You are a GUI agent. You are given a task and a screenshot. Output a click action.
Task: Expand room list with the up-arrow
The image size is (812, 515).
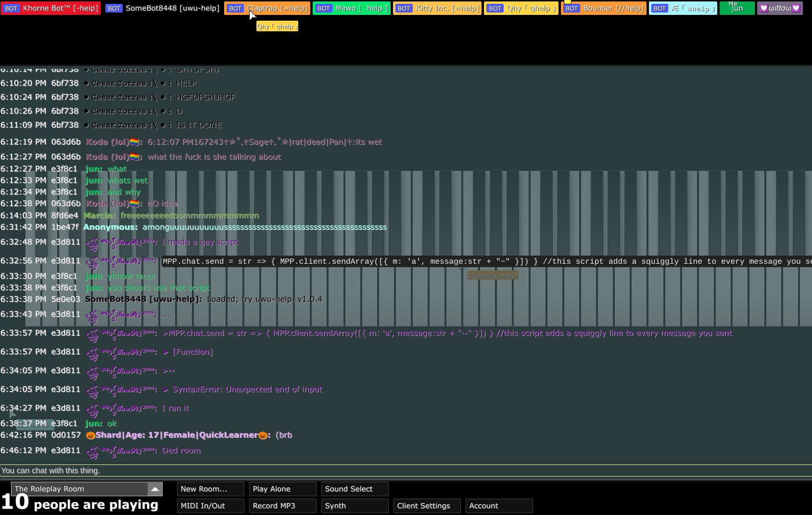[155, 489]
